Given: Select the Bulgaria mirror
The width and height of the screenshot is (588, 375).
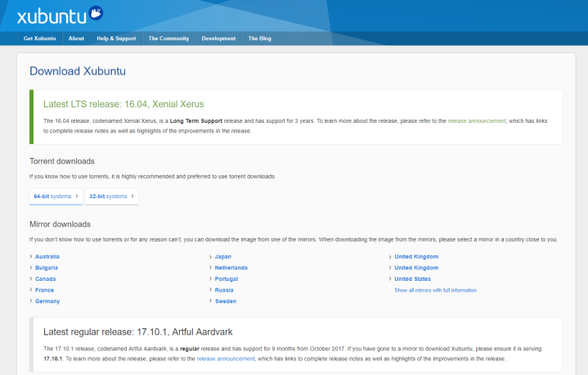Looking at the screenshot, I should pyautogui.click(x=47, y=268).
